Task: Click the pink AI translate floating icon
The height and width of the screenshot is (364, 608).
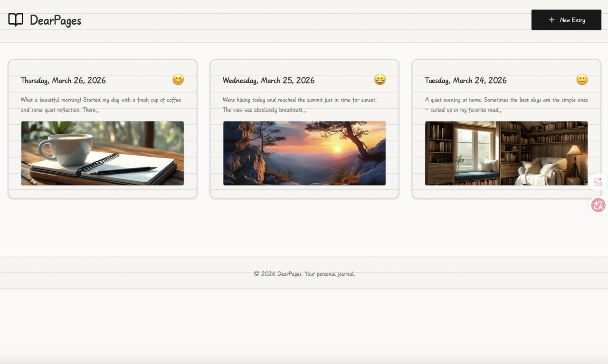Action: [598, 205]
